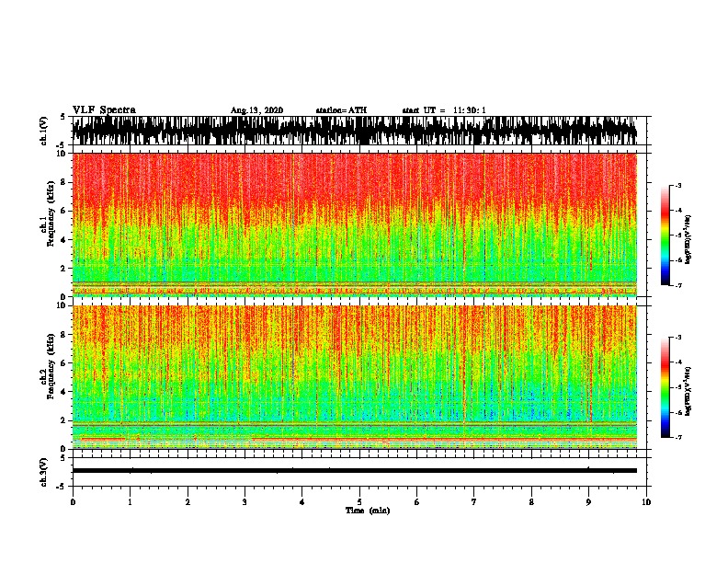728x563 pixels.
Task: Click the "-3" label on ch.1 colorbar
Action: 677,186
